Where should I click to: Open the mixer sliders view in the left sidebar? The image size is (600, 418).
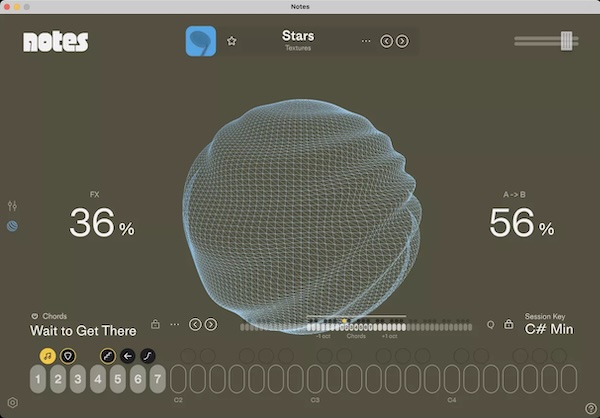coord(12,206)
